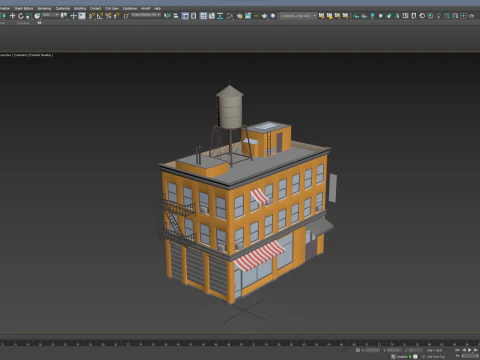480x360 pixels.
Task: Click the Y coordinate input field
Action: pos(394,350)
